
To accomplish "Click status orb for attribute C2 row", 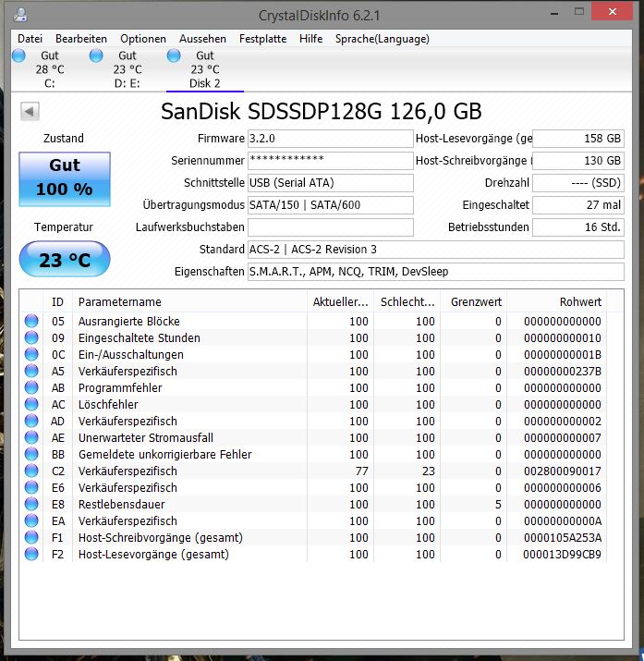I will pos(31,471).
